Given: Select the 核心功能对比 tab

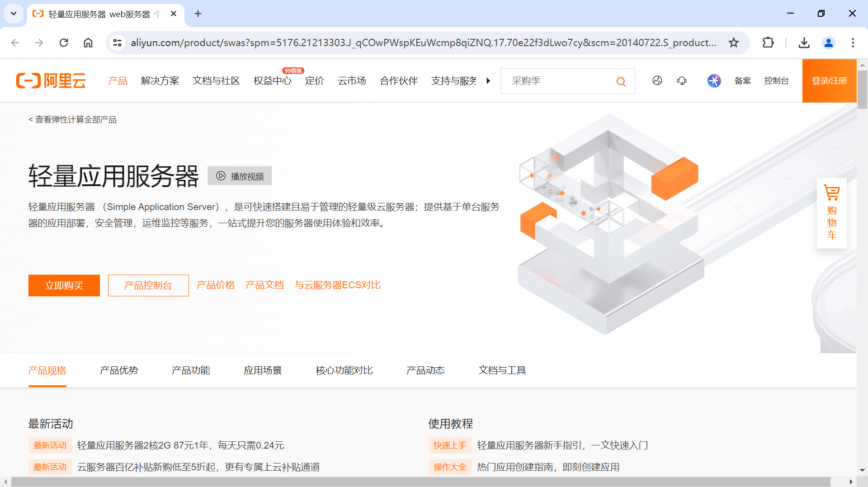Looking at the screenshot, I should coord(344,370).
